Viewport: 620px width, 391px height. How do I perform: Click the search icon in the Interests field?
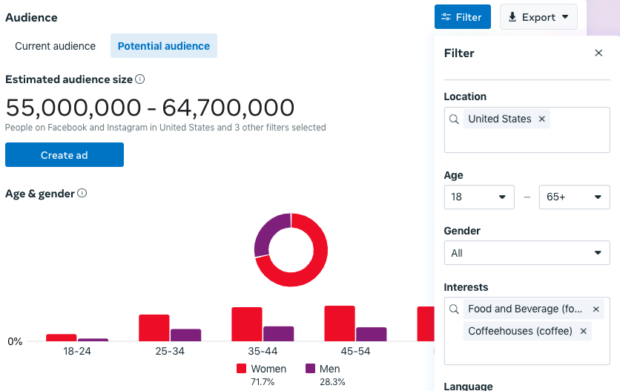tap(454, 309)
